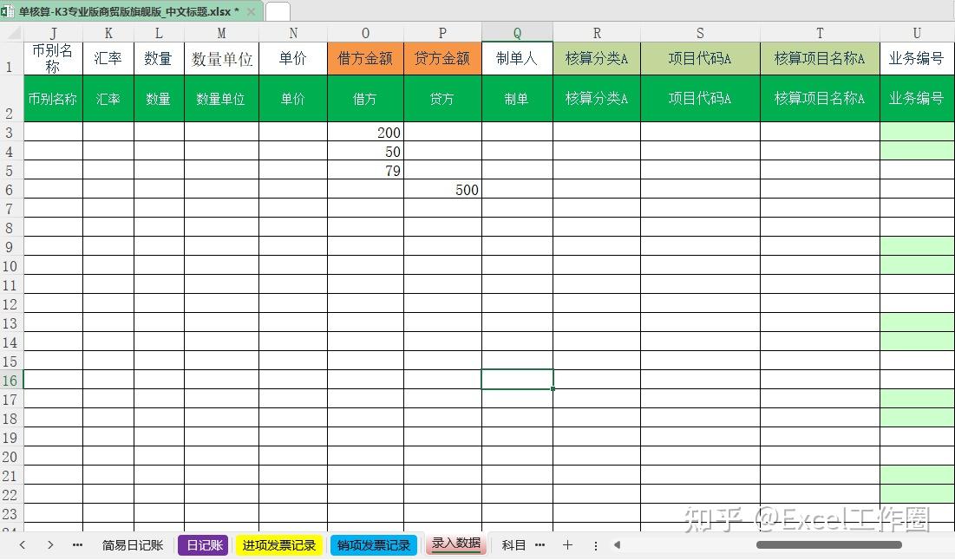Screen dimensions: 955x560
Task: Click green 数量 cell in row 2
Action: tap(159, 99)
